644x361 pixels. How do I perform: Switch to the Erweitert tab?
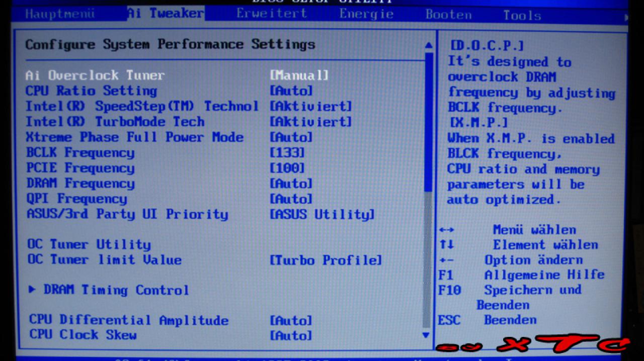(272, 13)
